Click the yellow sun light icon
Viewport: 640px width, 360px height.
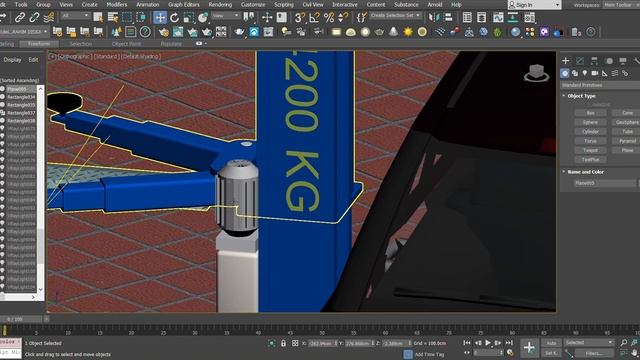pos(408,32)
